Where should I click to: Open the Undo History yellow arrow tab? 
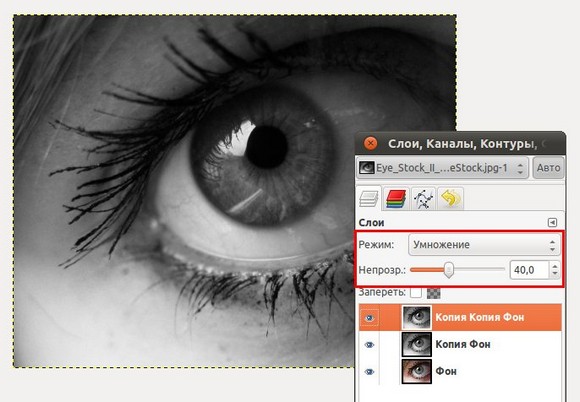450,198
